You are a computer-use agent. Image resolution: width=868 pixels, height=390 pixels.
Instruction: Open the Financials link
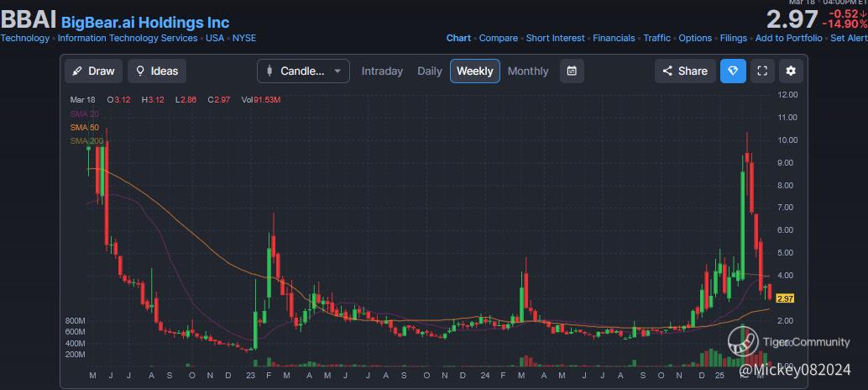click(614, 38)
